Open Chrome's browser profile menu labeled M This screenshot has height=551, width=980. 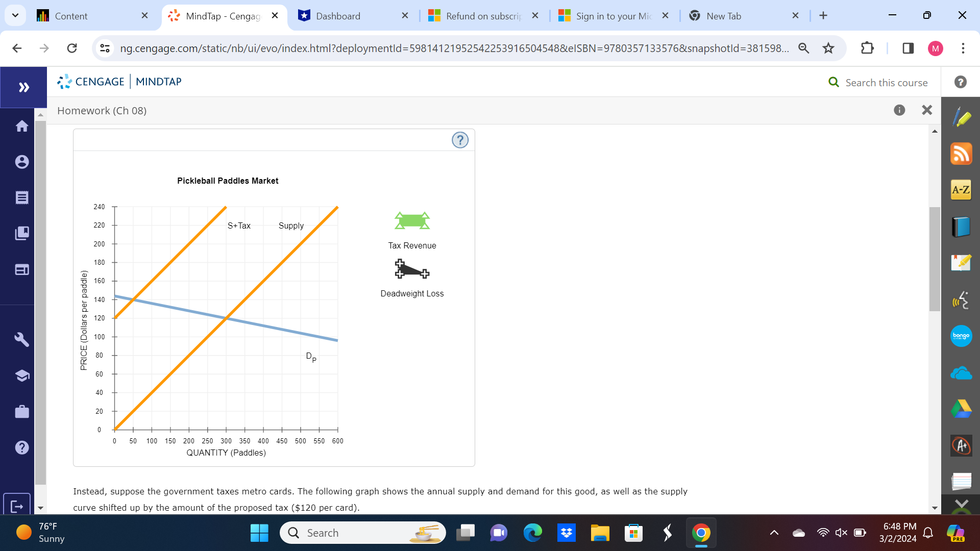(936, 48)
